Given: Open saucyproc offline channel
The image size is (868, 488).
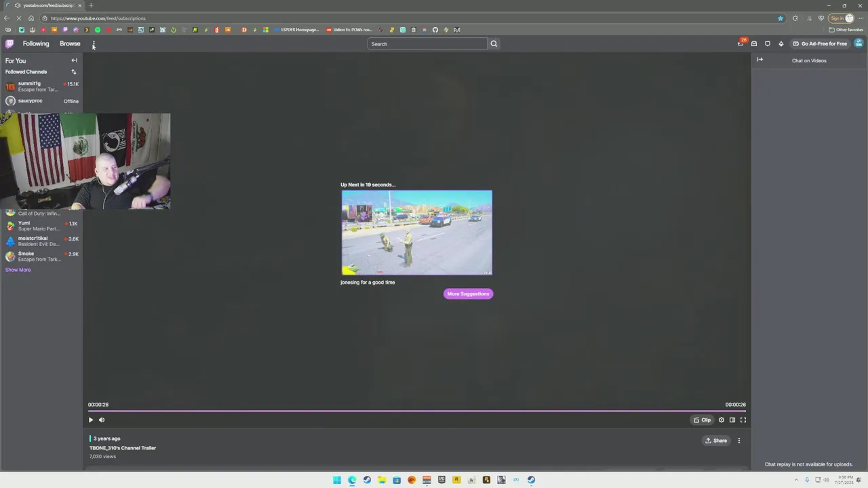Looking at the screenshot, I should pyautogui.click(x=41, y=101).
